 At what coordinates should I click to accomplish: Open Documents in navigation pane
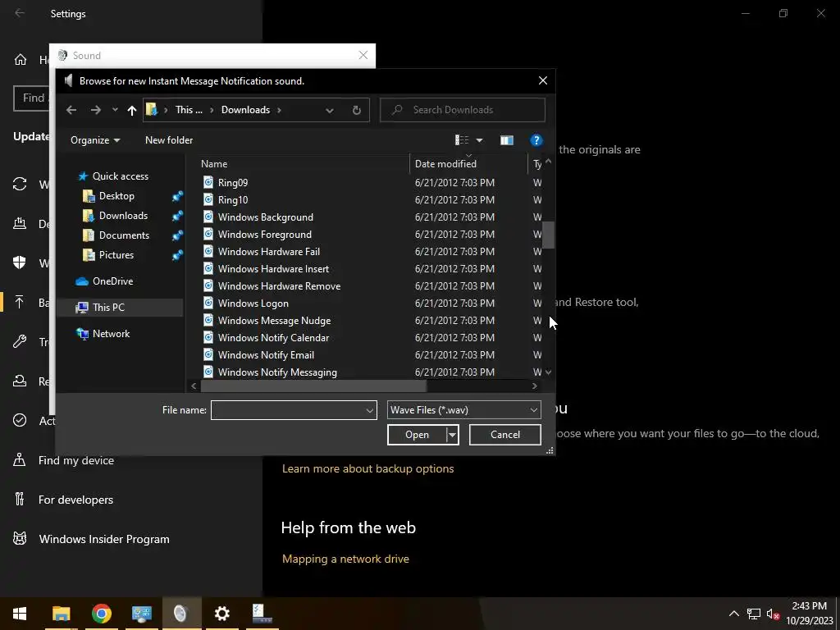coord(125,235)
